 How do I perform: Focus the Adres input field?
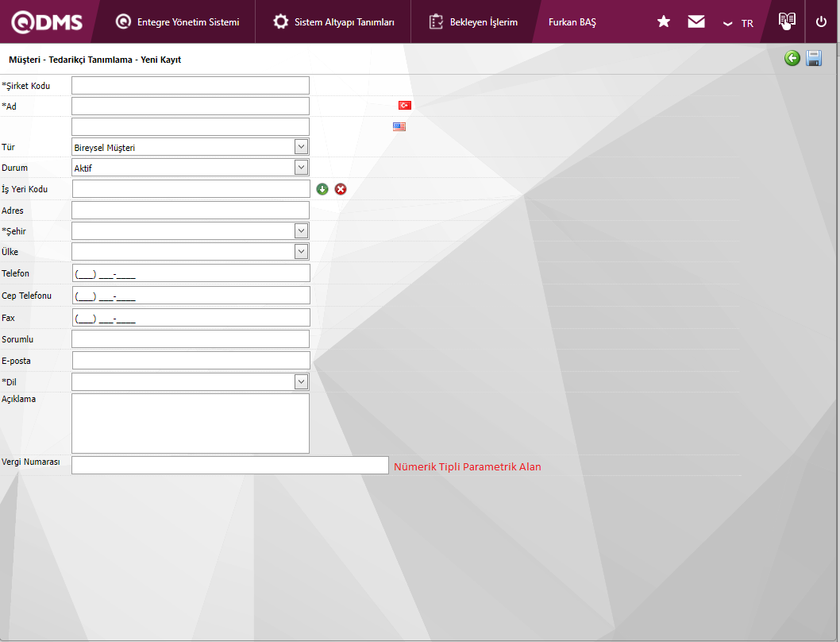point(191,211)
